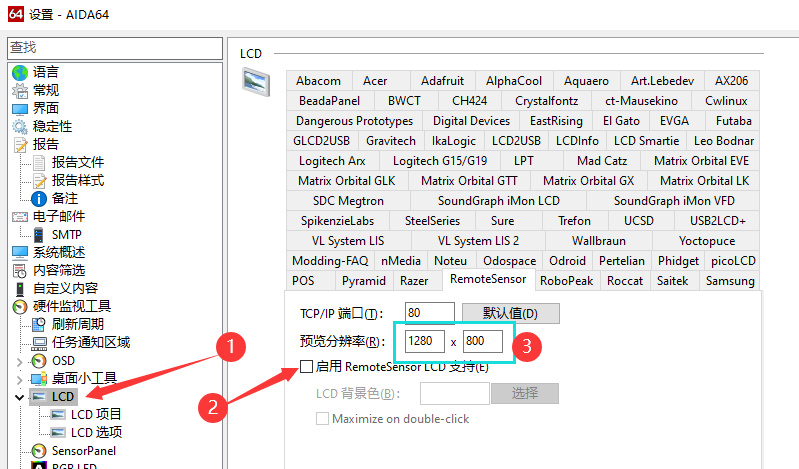This screenshot has width=799, height=469.
Task: Click the AIDA64 logo in title bar
Action: tap(16, 14)
